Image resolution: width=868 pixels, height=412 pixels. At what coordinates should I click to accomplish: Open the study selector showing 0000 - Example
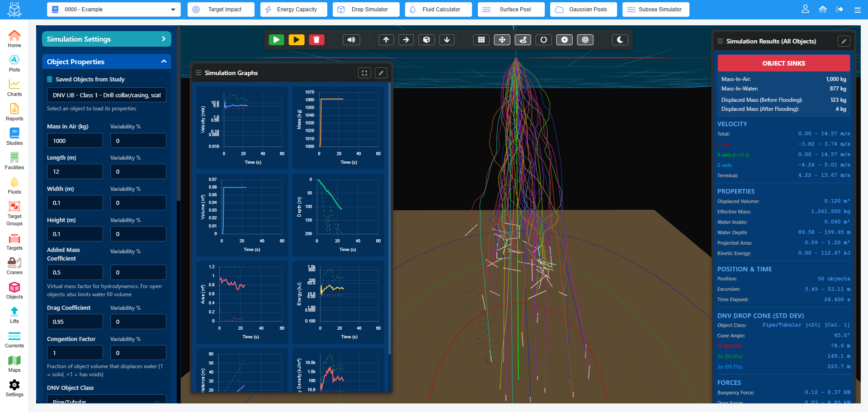pyautogui.click(x=113, y=9)
